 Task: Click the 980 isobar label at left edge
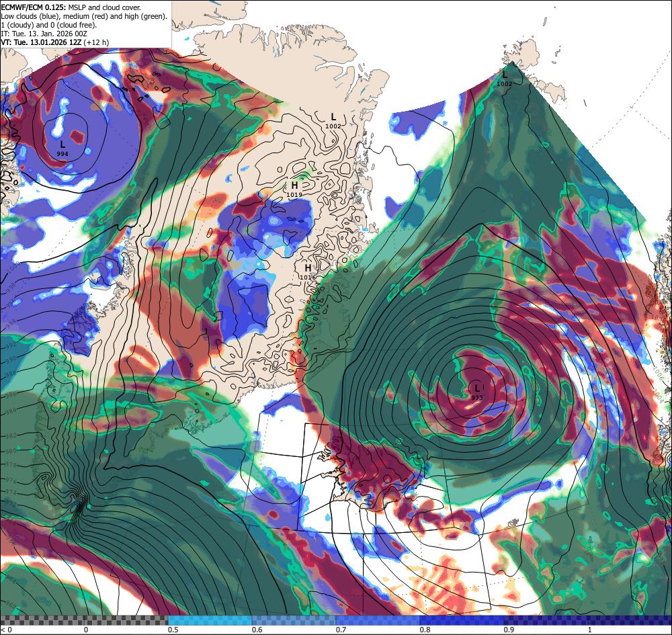coord(10,451)
